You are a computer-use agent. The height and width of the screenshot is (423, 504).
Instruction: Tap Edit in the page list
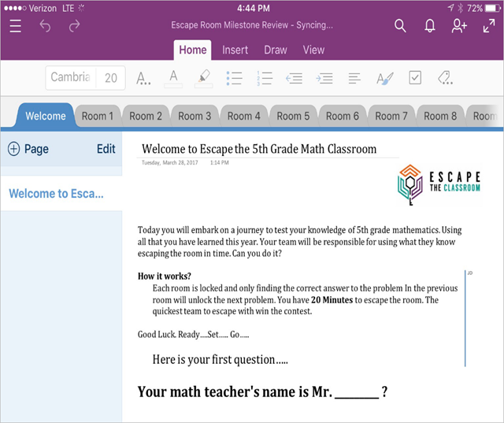pyautogui.click(x=106, y=149)
